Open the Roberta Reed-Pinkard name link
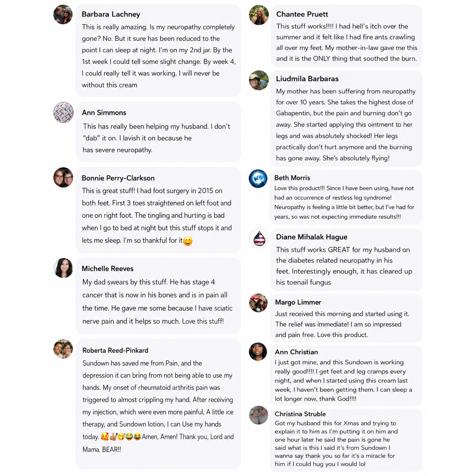Viewport: 476px width, 476px height. point(115,350)
